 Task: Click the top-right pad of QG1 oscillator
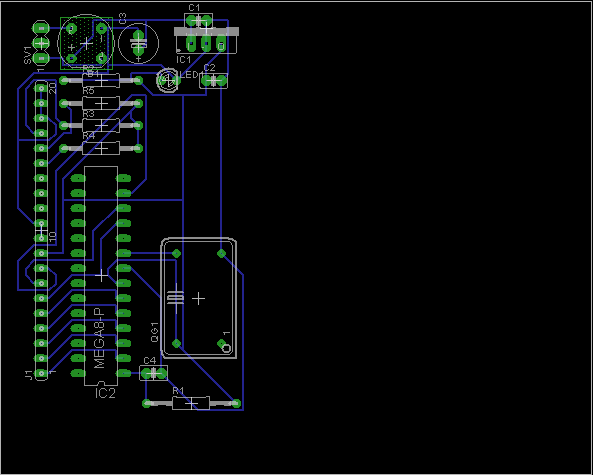(221, 253)
